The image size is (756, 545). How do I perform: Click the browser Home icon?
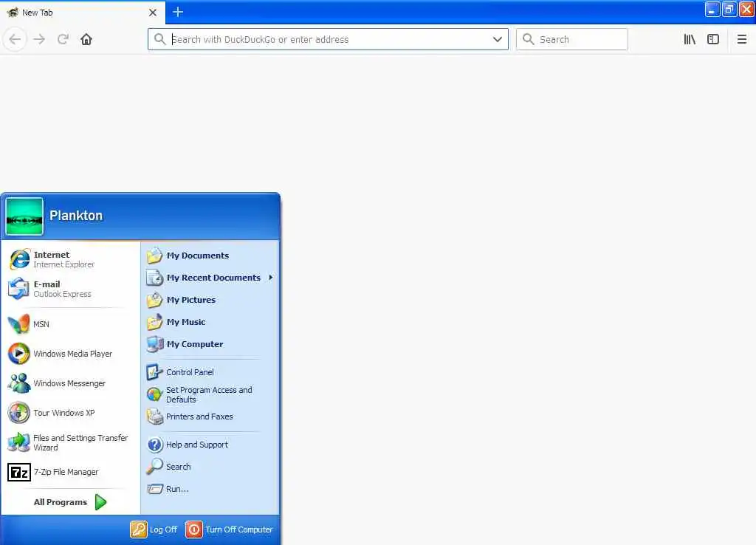coord(86,39)
